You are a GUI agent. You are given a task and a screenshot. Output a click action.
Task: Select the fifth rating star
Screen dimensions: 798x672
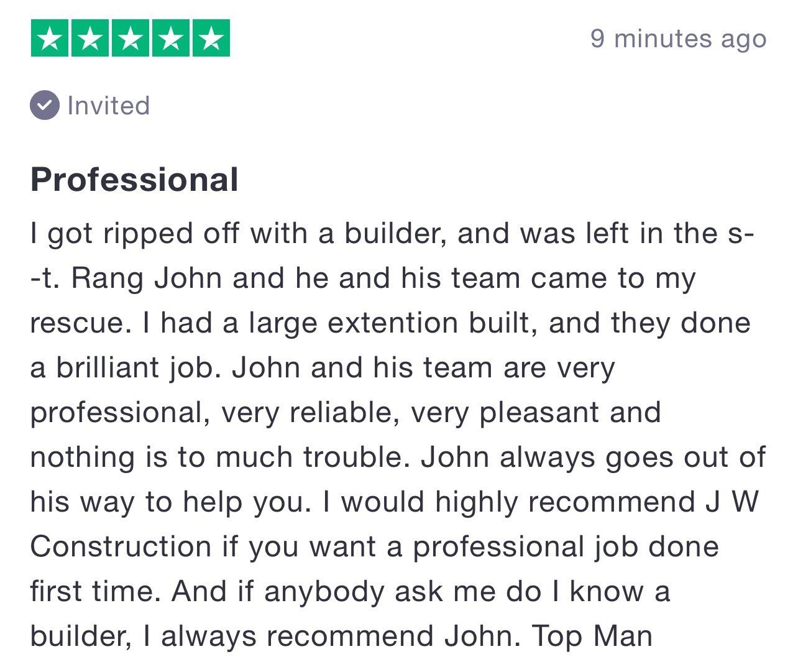(x=211, y=39)
